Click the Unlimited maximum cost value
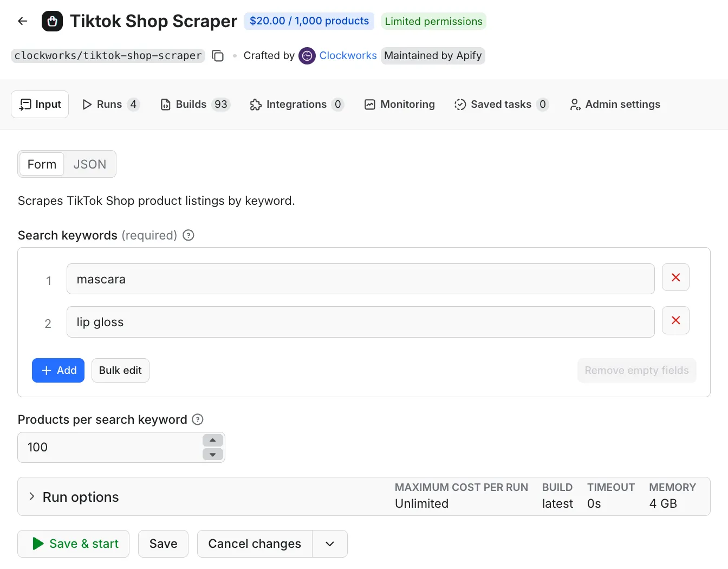The height and width of the screenshot is (569, 728). [421, 503]
